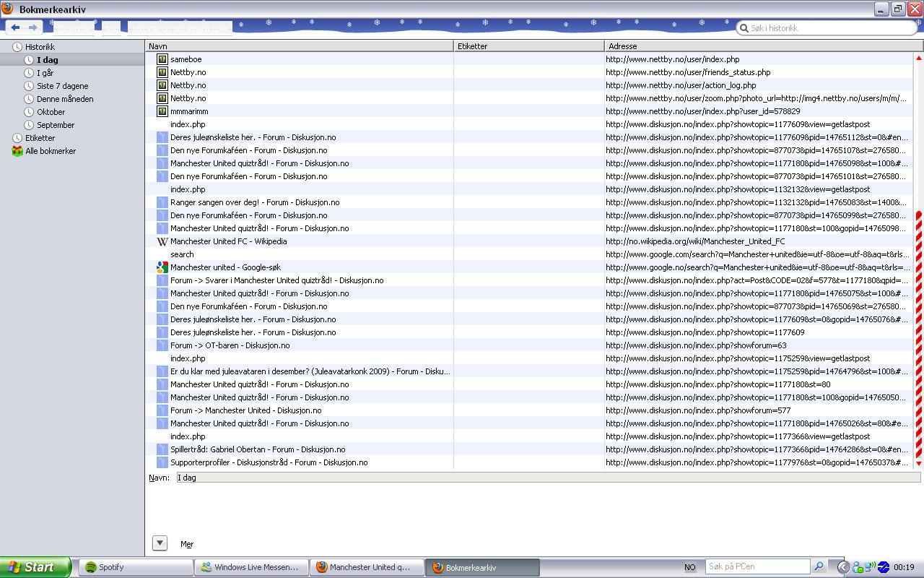Open the Denne måneden history folder
This screenshot has height=578, width=924.
(x=65, y=99)
